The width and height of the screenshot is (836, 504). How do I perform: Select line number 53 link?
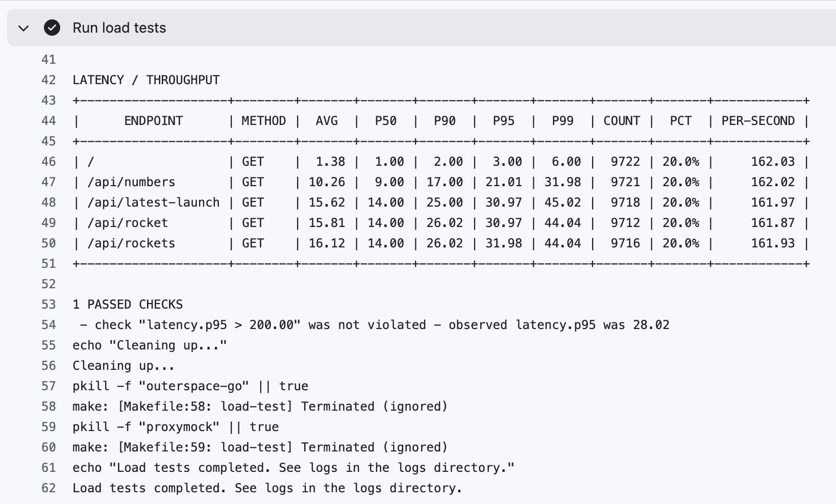pyautogui.click(x=48, y=305)
